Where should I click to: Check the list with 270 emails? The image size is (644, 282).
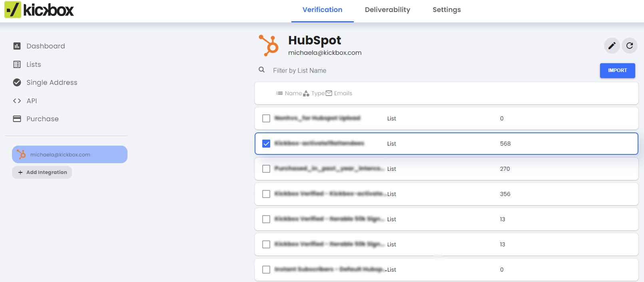266,169
